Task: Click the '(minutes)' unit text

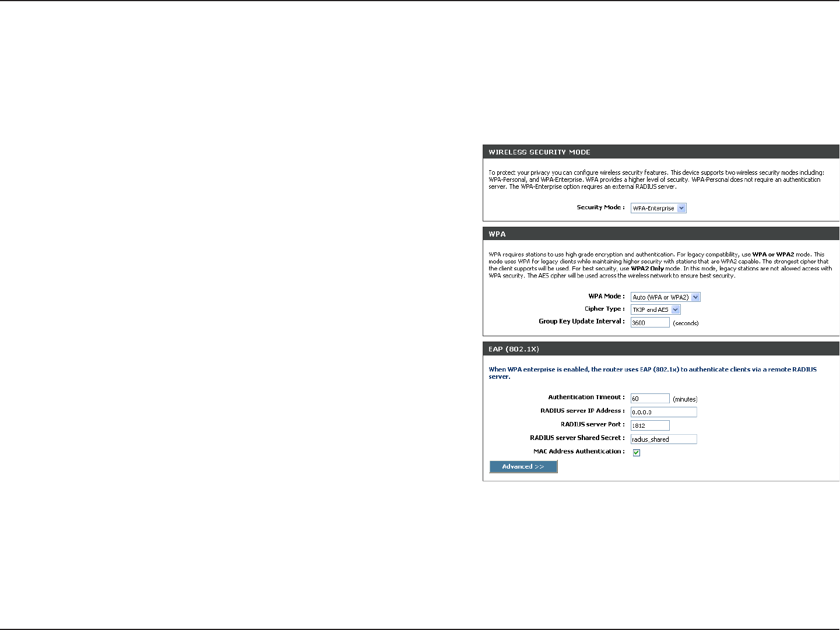Action: tap(685, 400)
